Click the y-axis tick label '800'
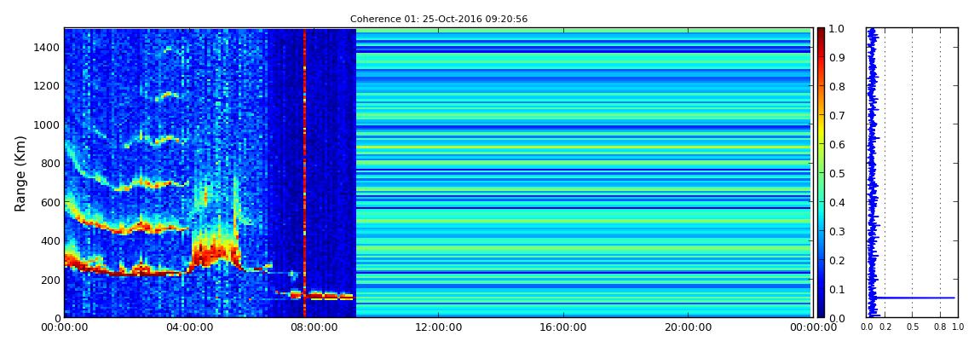The height and width of the screenshot is (347, 980). click(50, 164)
